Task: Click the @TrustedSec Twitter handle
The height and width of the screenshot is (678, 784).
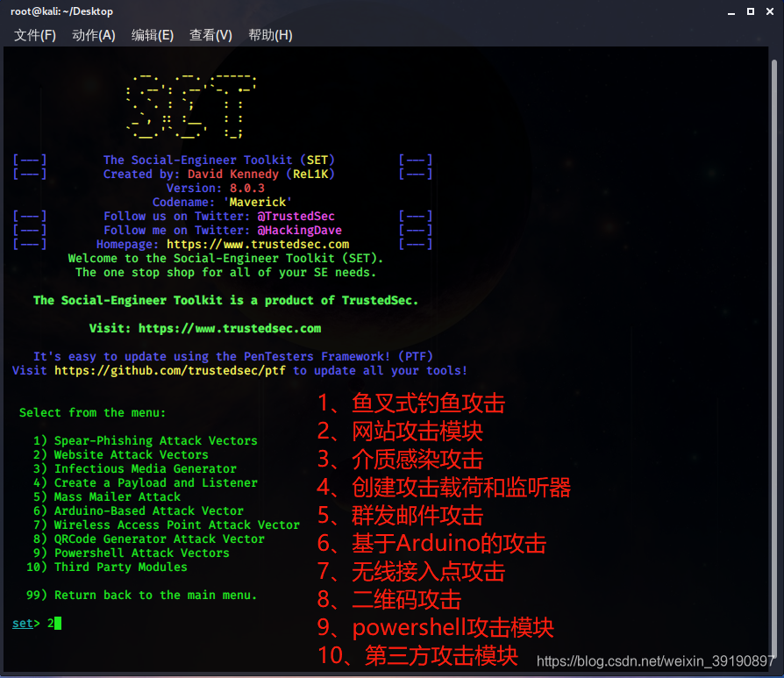Action: pyautogui.click(x=296, y=216)
